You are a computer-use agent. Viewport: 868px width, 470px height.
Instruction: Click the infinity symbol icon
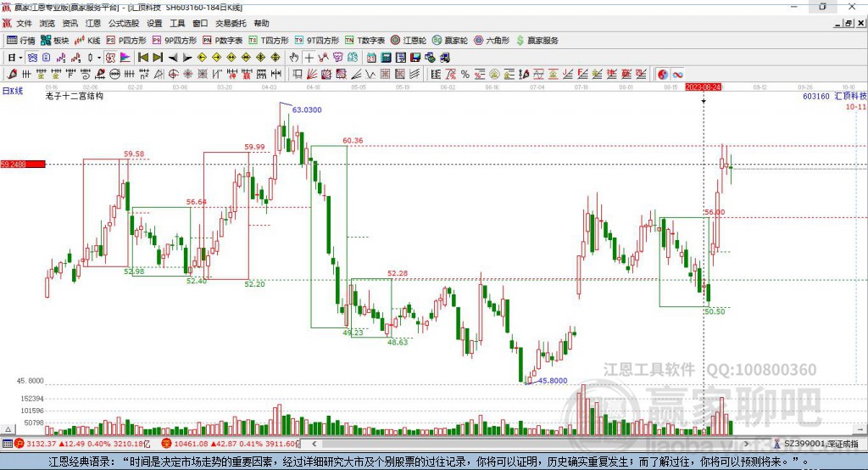pyautogui.click(x=677, y=75)
